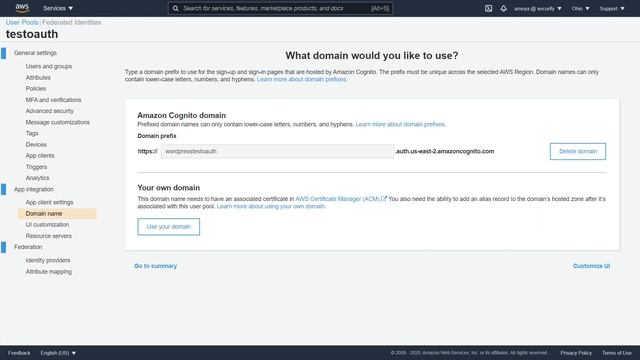Click the .auth.us-east-2.amazoncognito.com suffix text

point(444,151)
